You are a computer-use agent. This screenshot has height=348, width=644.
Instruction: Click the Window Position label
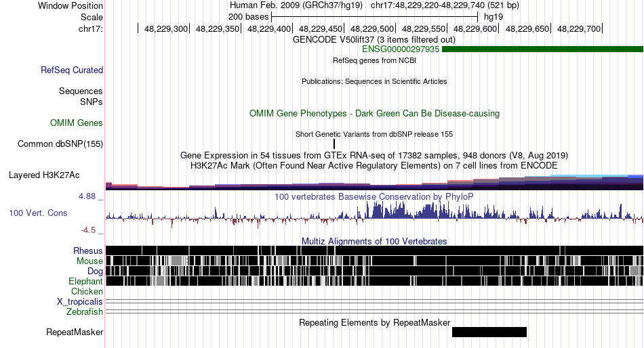click(71, 5)
